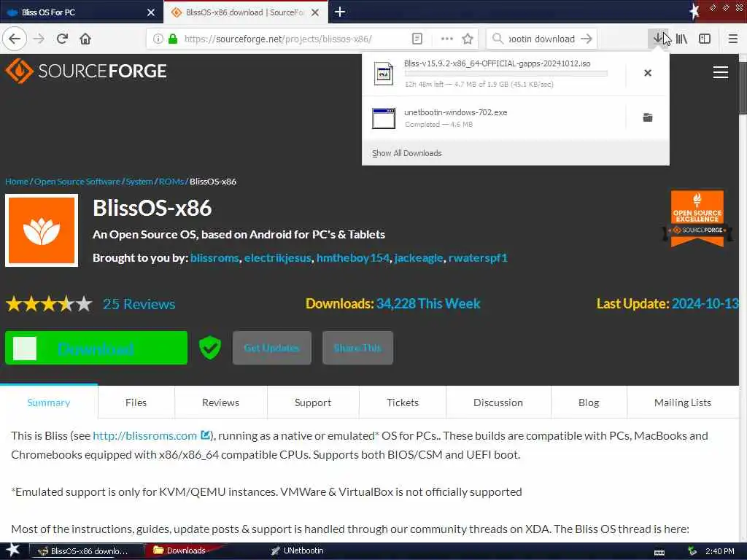Open jackeagle contributor link
Image resolution: width=747 pixels, height=560 pixels.
click(x=419, y=258)
